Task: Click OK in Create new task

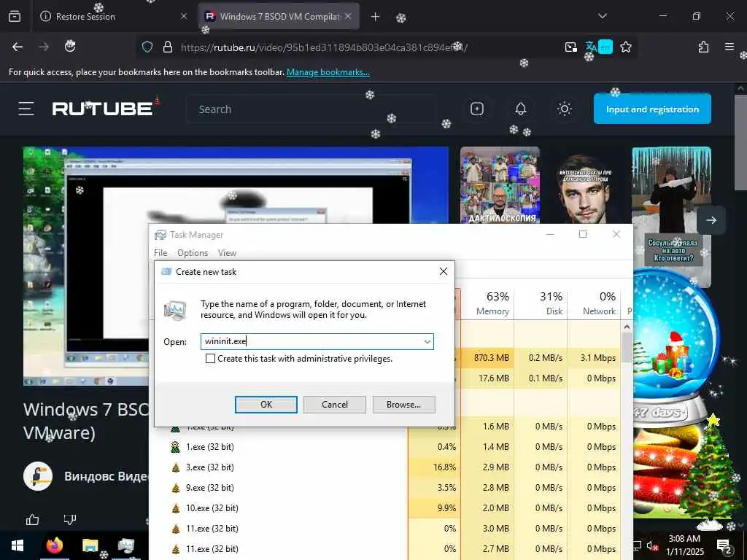Action: [266, 404]
